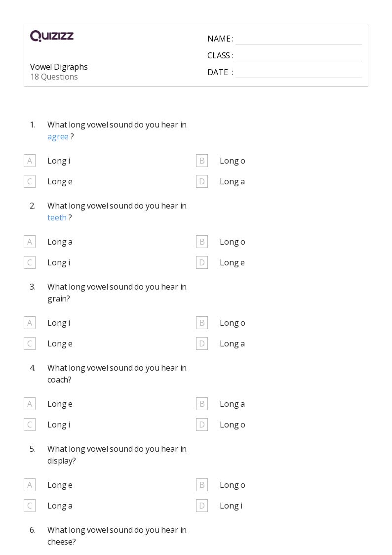
Task: Click the Vowel Digraphs worksheet title
Action: coord(59,67)
